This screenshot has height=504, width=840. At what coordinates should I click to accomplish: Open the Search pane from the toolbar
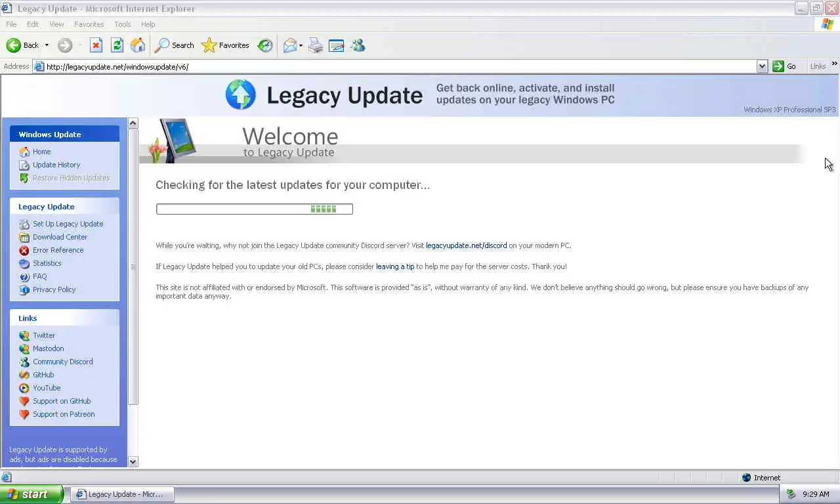175,45
